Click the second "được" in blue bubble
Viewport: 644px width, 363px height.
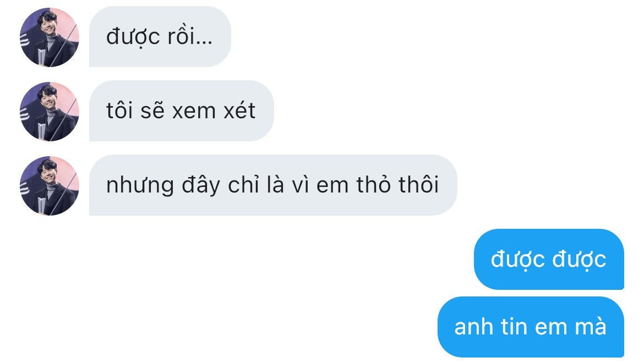[x=579, y=260]
